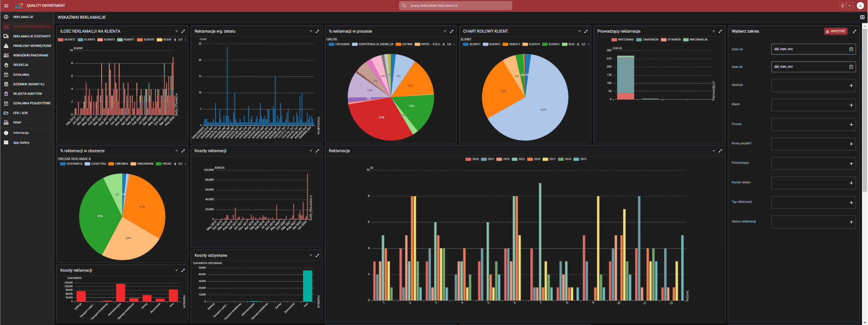Open the user avatar 'A' account menu
The image size is (868, 325).
860,6
